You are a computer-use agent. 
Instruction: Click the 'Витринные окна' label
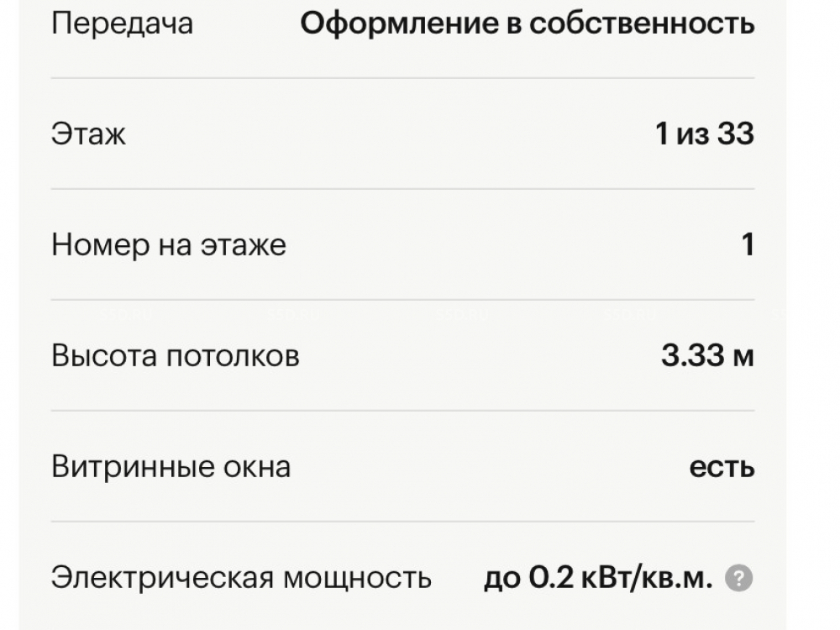171,467
